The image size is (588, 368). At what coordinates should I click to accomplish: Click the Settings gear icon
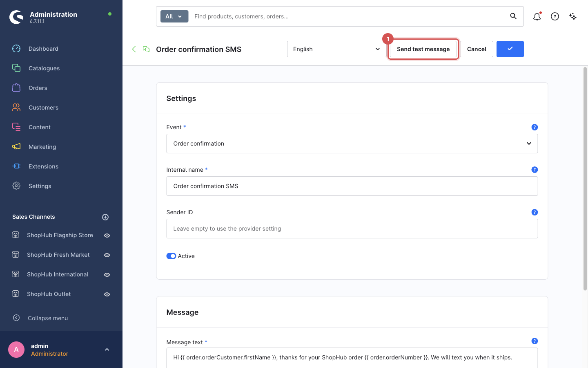pos(16,186)
